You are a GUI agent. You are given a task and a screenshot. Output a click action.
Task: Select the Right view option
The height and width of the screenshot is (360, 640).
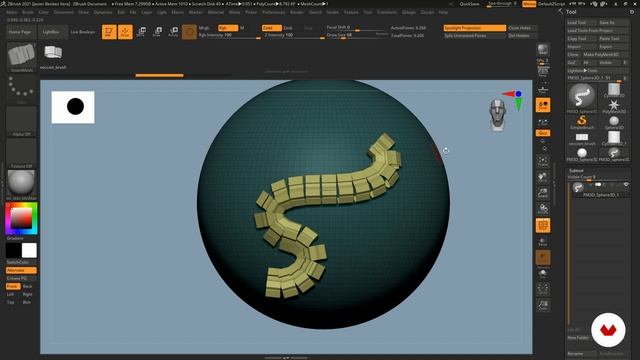pyautogui.click(x=28, y=294)
